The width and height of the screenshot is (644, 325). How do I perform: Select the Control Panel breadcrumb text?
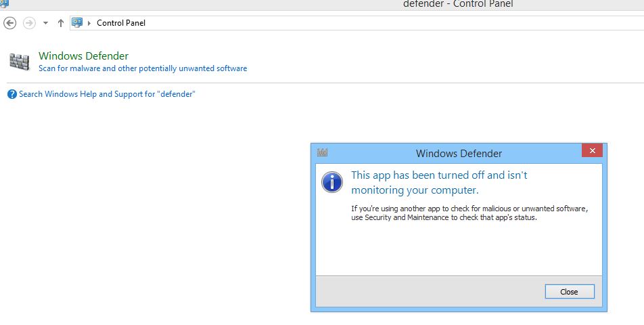coord(121,23)
